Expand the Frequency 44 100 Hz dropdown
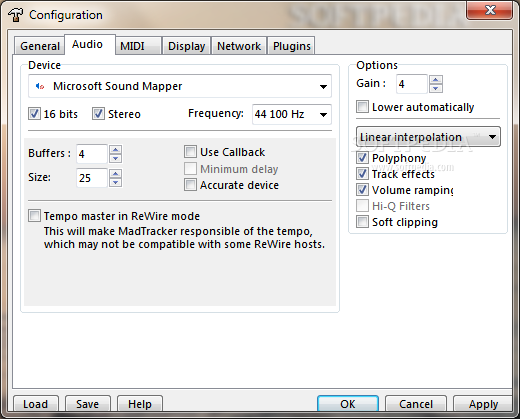Screen dimensions: 520x419 click(x=292, y=114)
